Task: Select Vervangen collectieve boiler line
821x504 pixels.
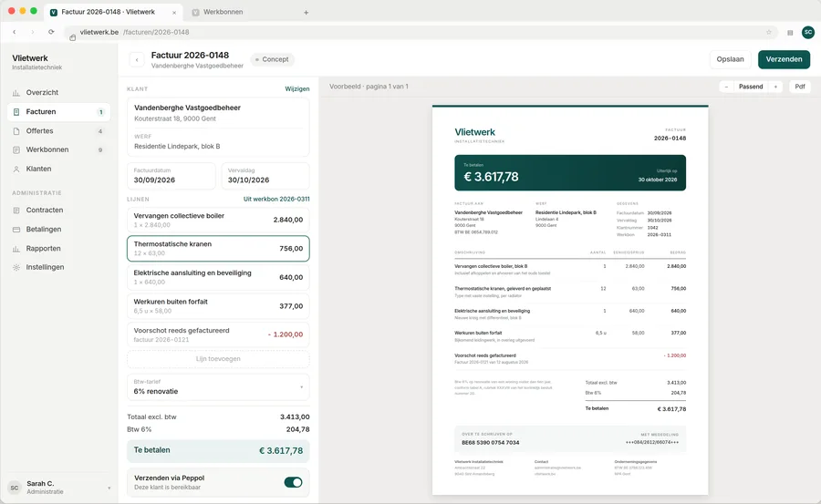Action: point(218,220)
